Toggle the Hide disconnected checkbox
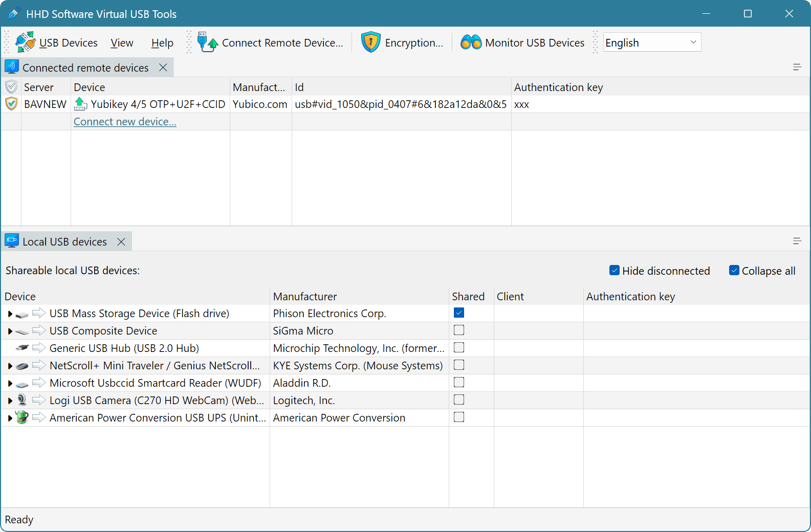The image size is (811, 532). (x=615, y=271)
